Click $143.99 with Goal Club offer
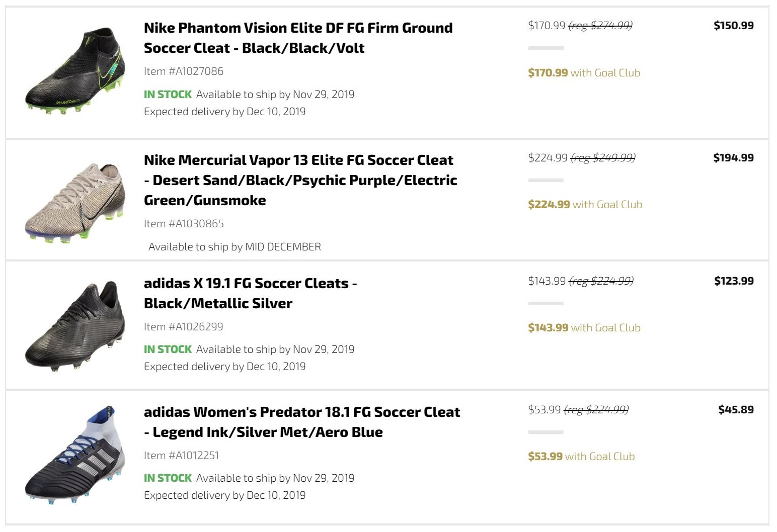777x532 pixels. [584, 328]
